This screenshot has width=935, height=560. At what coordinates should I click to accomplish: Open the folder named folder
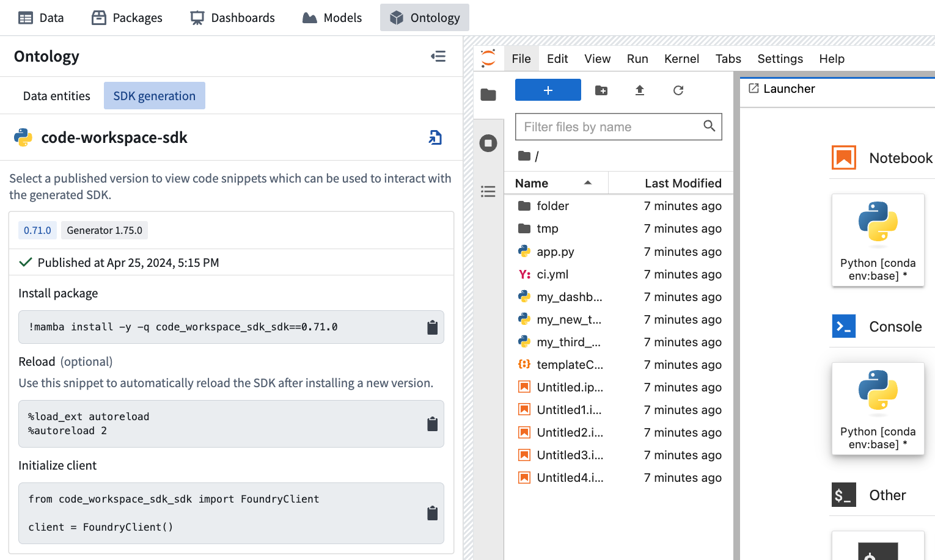(x=618, y=206)
